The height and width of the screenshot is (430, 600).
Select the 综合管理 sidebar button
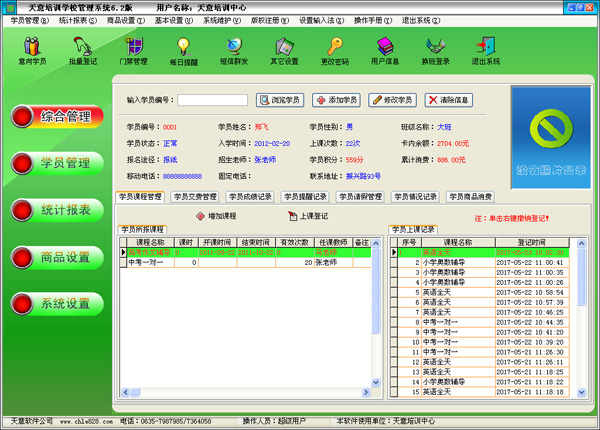click(x=57, y=116)
